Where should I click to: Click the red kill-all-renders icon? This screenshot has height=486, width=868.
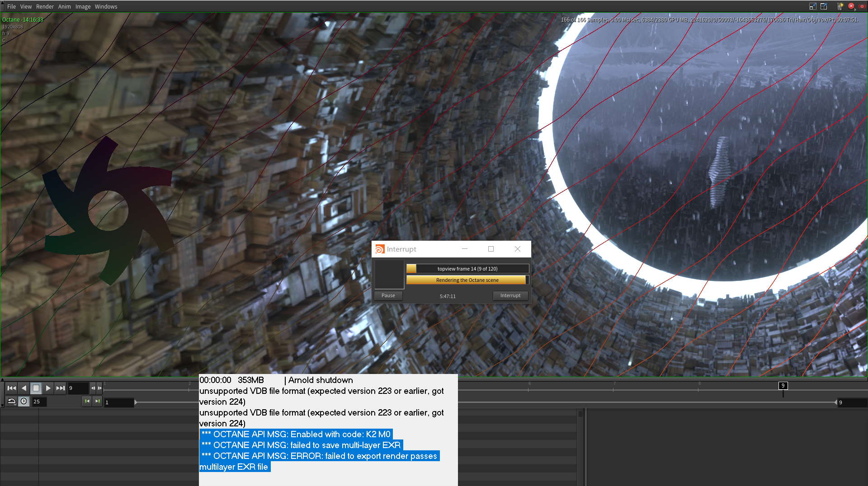coord(862,6)
